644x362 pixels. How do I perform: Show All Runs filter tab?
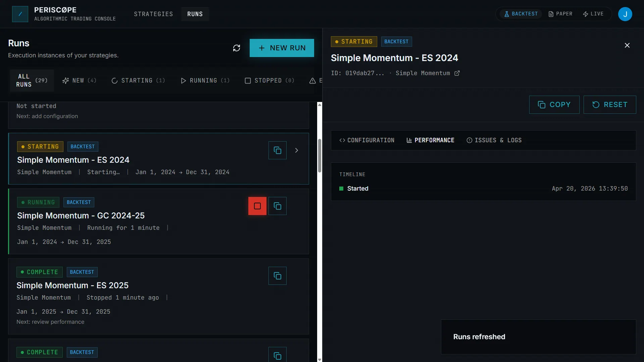(x=32, y=81)
